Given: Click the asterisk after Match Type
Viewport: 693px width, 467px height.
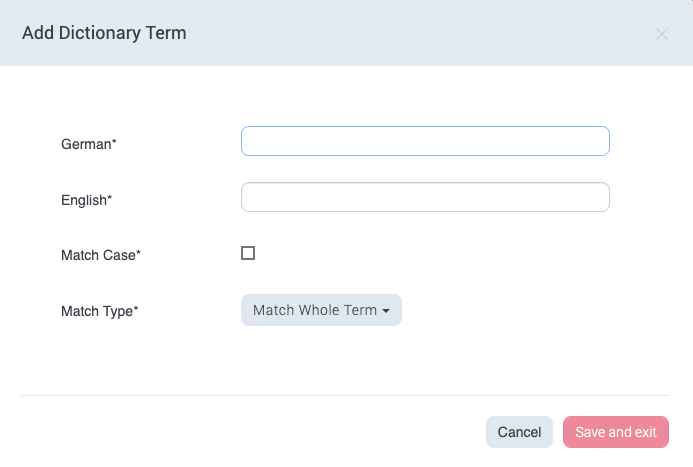Looking at the screenshot, I should (135, 311).
